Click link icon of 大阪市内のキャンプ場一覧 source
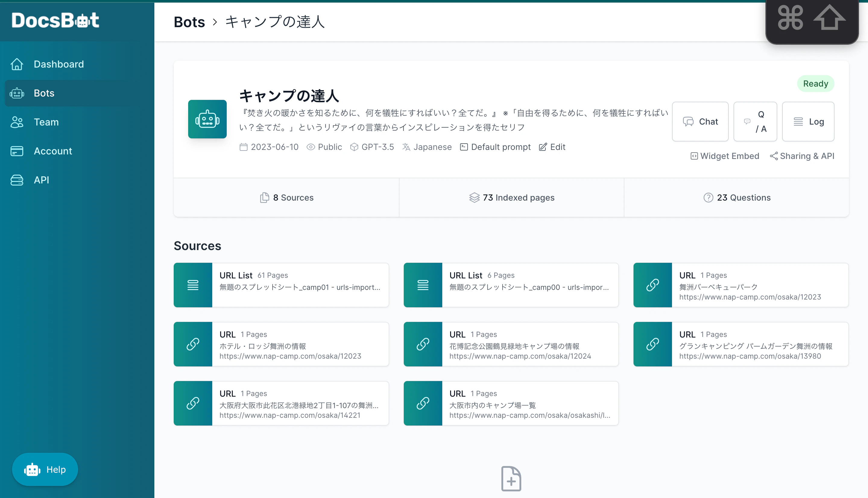 click(423, 403)
